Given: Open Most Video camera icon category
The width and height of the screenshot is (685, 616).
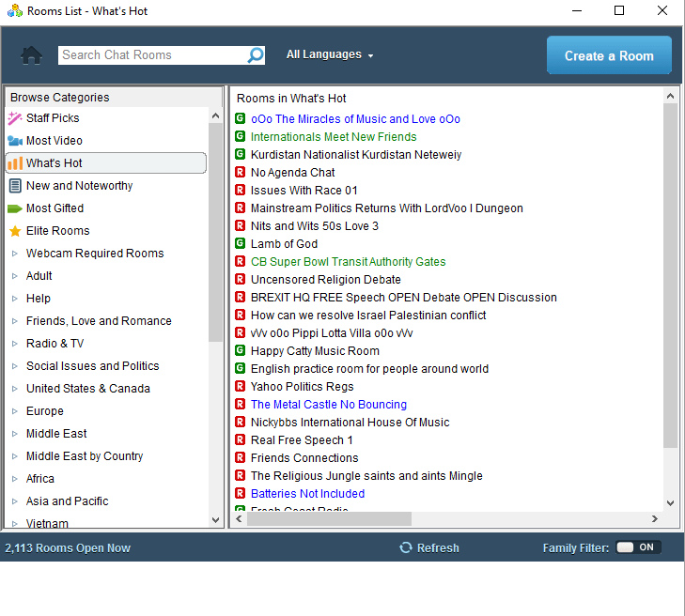Looking at the screenshot, I should coord(15,141).
